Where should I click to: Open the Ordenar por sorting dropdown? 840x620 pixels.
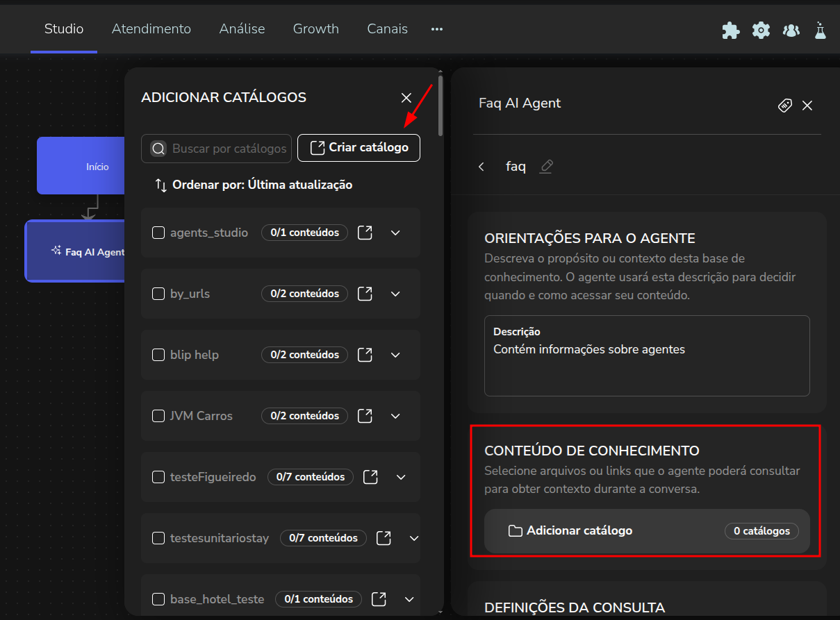click(x=254, y=185)
